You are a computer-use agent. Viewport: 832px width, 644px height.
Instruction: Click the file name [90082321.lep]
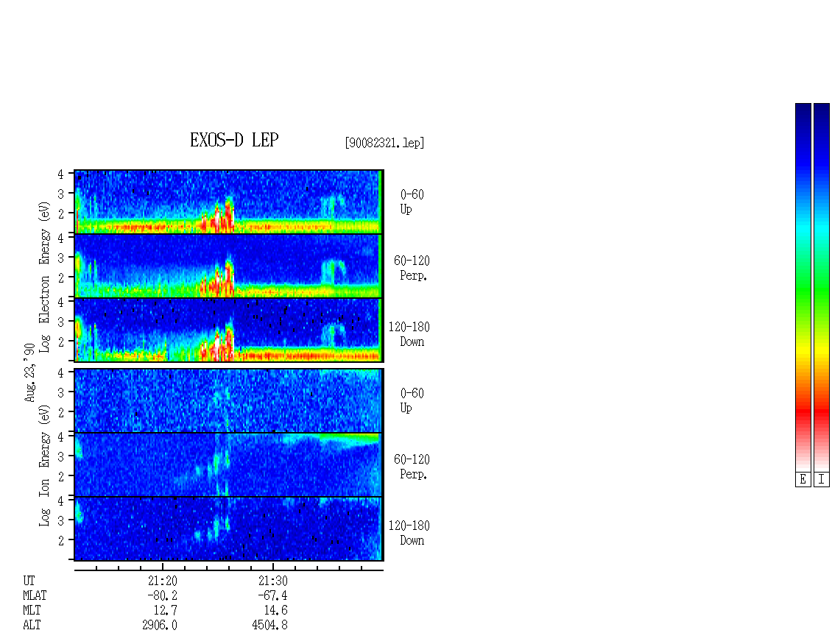coord(384,143)
